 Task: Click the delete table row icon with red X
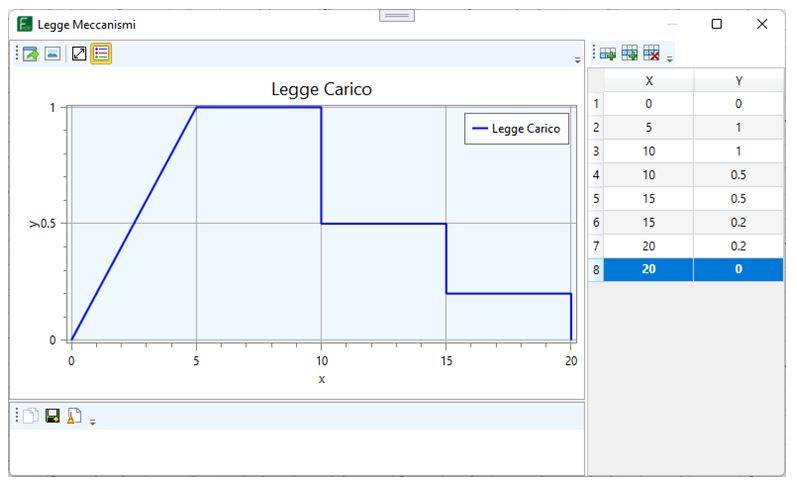[x=651, y=53]
